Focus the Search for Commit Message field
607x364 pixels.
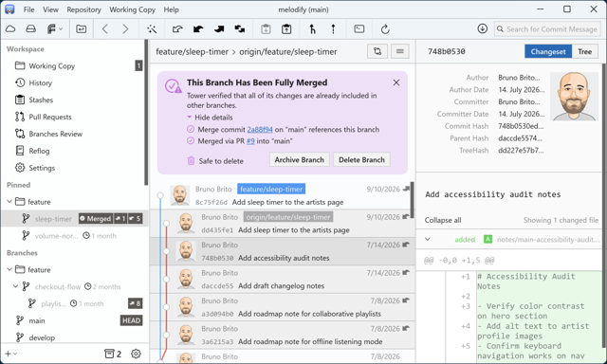coord(547,29)
